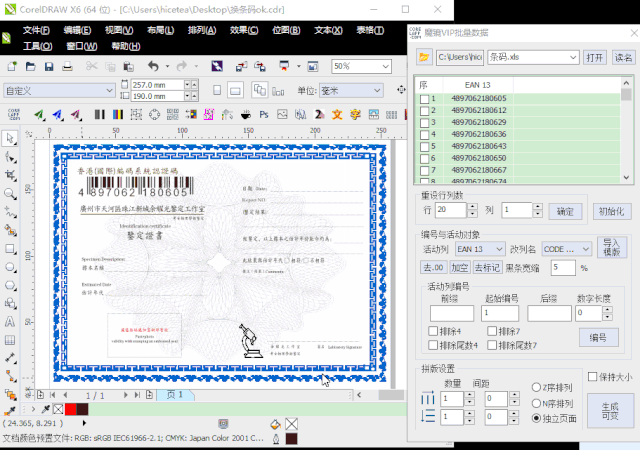Click the 读名 button

coord(623,58)
